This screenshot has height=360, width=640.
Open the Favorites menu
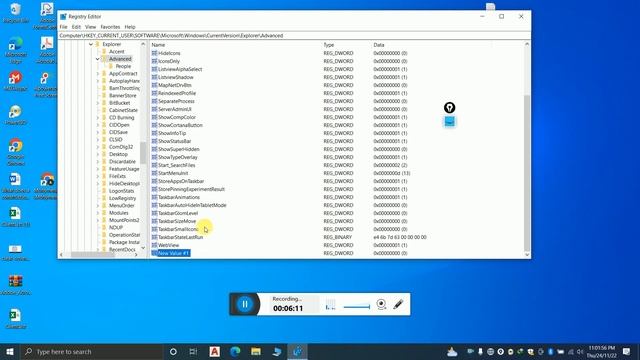tap(110, 27)
